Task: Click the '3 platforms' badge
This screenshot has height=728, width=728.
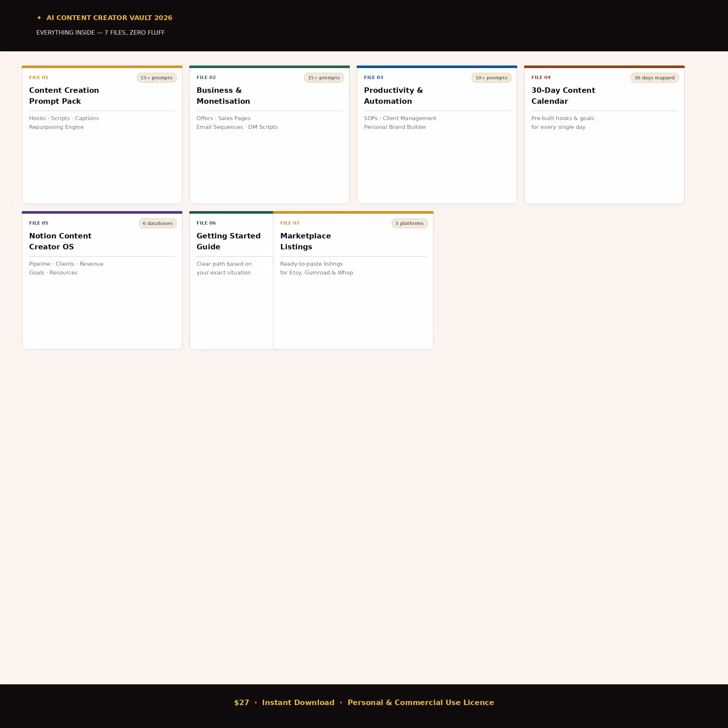Action: (409, 223)
